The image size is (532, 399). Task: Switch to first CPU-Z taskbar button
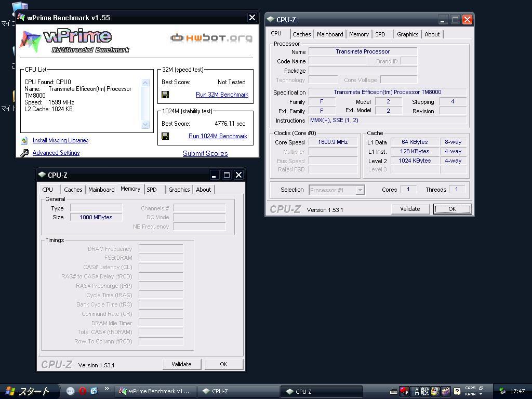point(237,391)
